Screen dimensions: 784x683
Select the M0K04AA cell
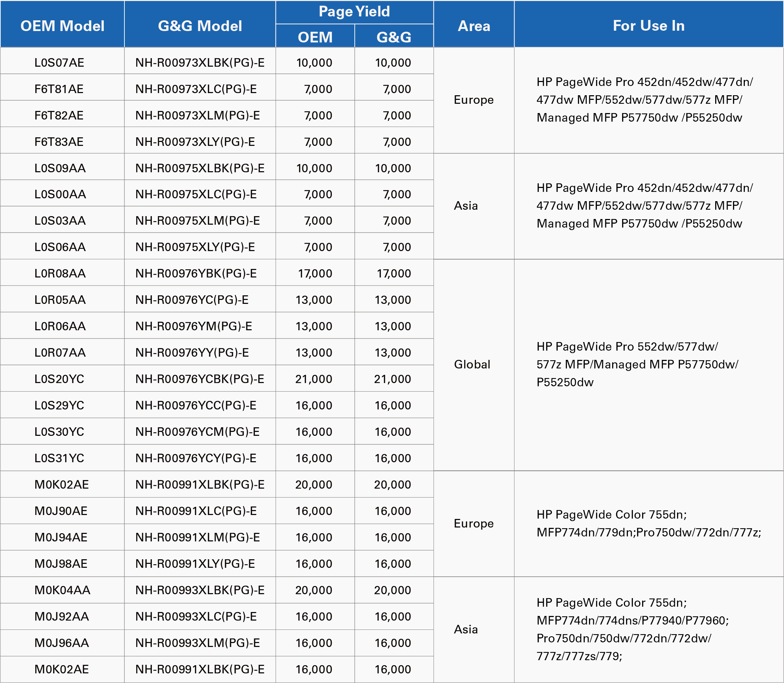coord(62,589)
